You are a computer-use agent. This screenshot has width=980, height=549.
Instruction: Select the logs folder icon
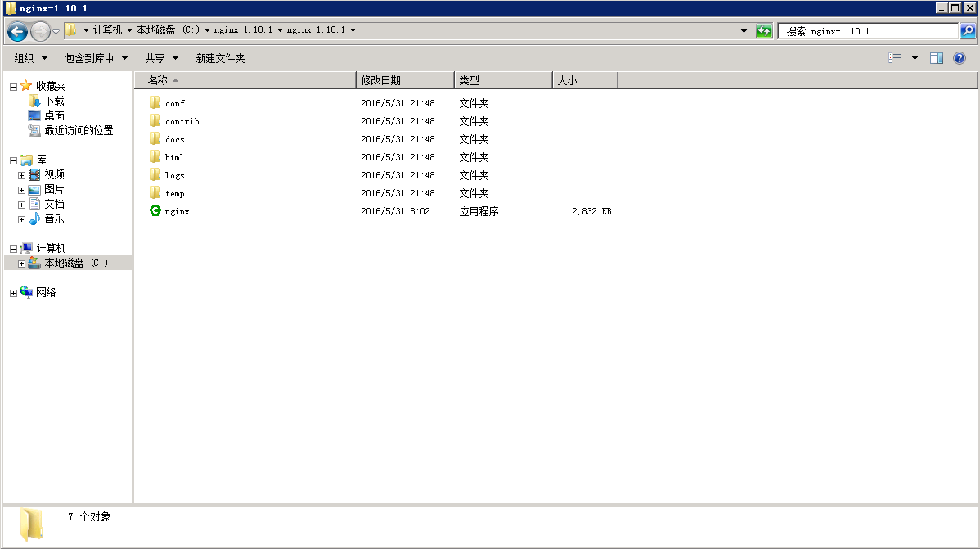click(x=155, y=174)
